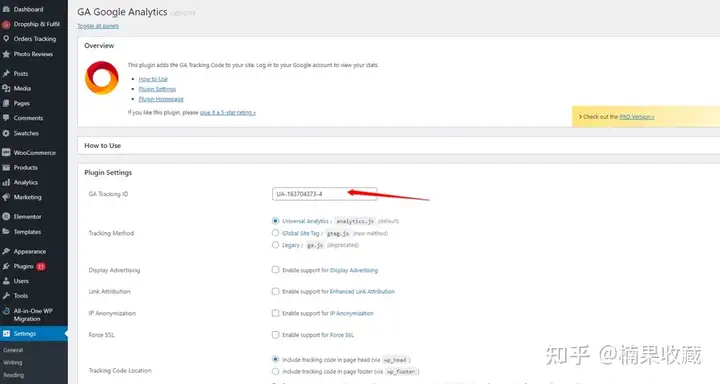The height and width of the screenshot is (384, 720).
Task: Click the Plugins update count badge
Action: (x=41, y=266)
